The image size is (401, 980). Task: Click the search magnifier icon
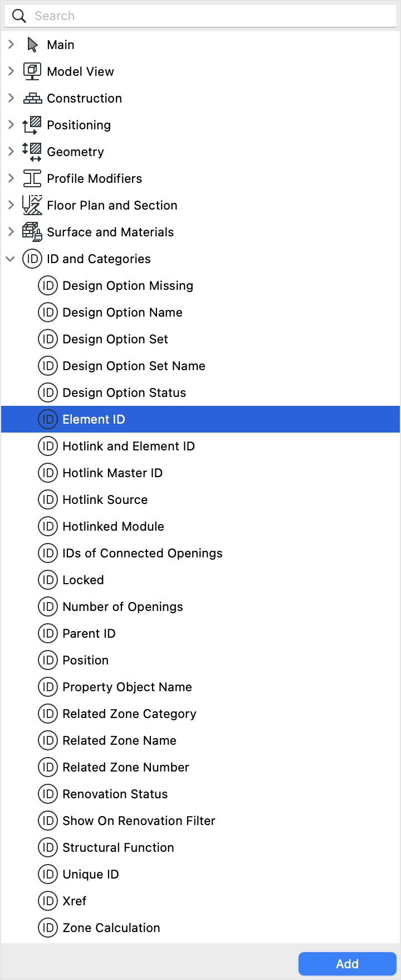[x=19, y=16]
